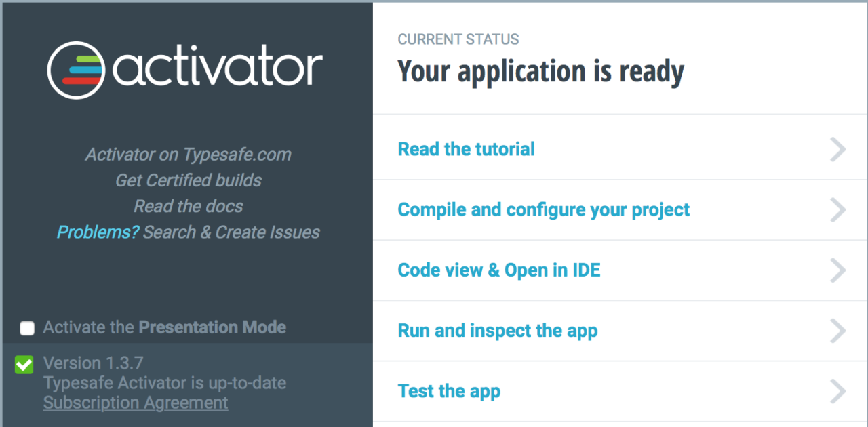Expand the Read the tutorial chevron
Image resolution: width=868 pixels, height=427 pixels.
point(838,150)
